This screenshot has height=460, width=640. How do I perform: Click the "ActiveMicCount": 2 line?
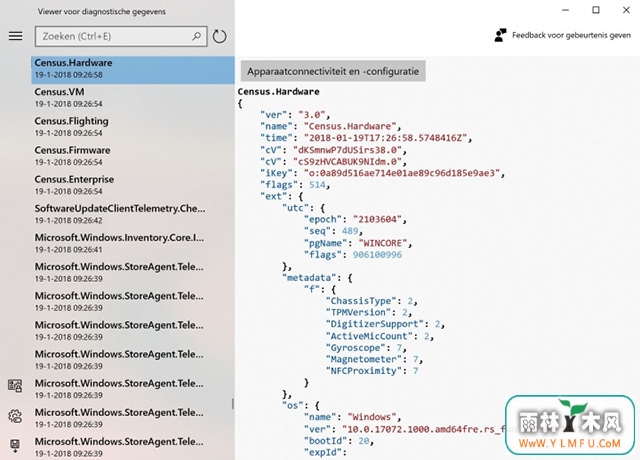(x=380, y=336)
